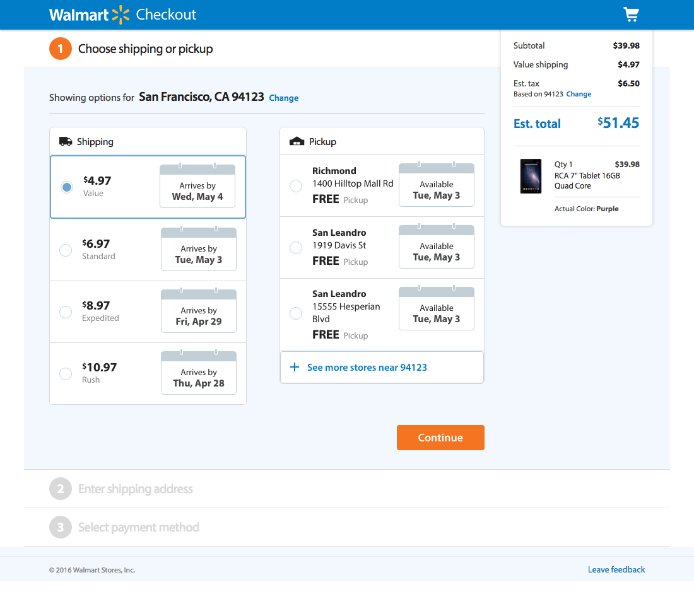
Task: Select the $10.97 Rush shipping option
Action: (x=66, y=373)
